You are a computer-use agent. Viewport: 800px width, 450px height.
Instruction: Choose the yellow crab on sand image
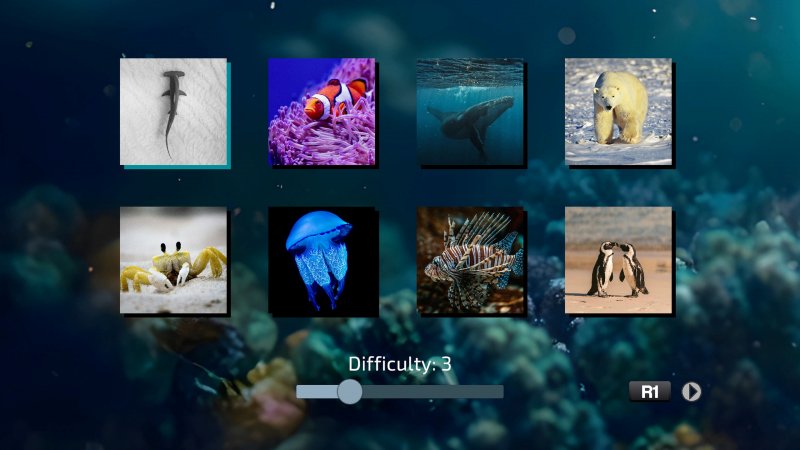173,260
